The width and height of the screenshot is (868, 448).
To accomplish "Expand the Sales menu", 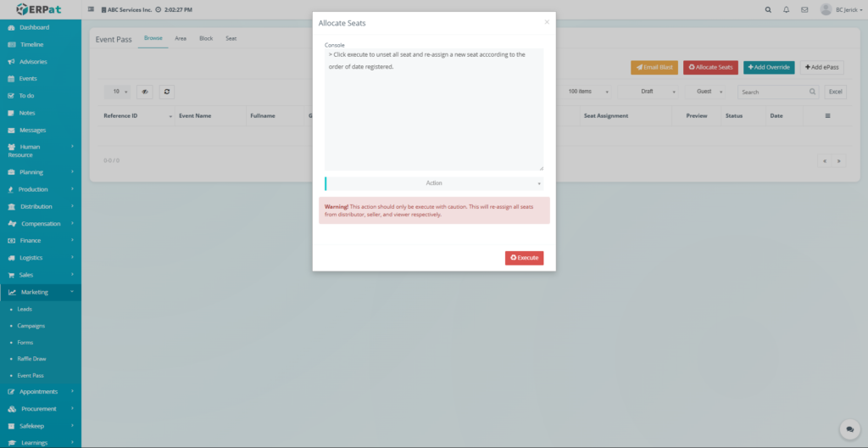I will pos(41,275).
